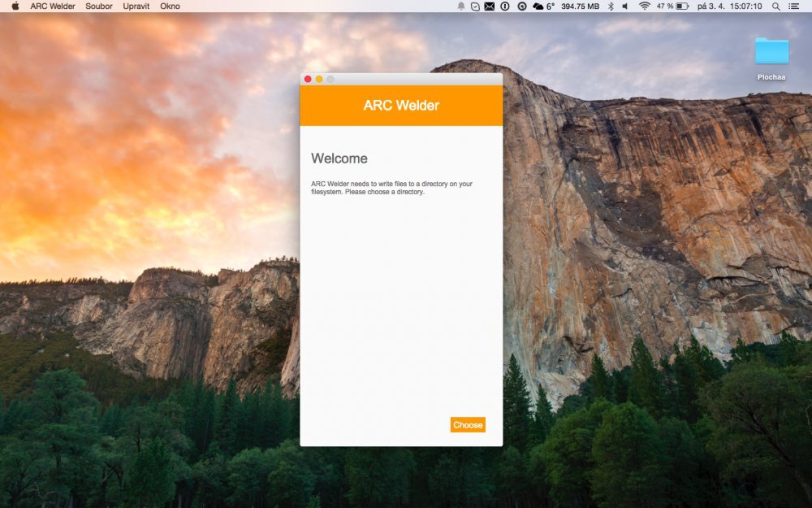This screenshot has width=812, height=508.
Task: Click the memory usage 394.75 MB indicator
Action: click(x=580, y=6)
